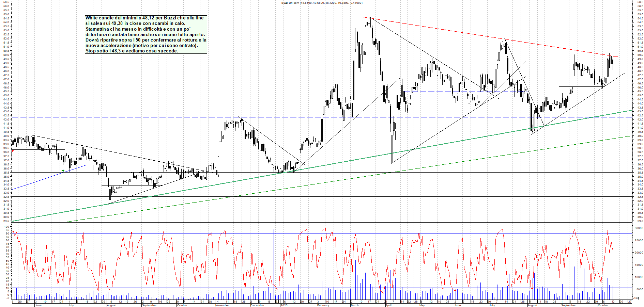644x307 pixels.
Task: Click the February label on time axis
Action: click(x=323, y=305)
